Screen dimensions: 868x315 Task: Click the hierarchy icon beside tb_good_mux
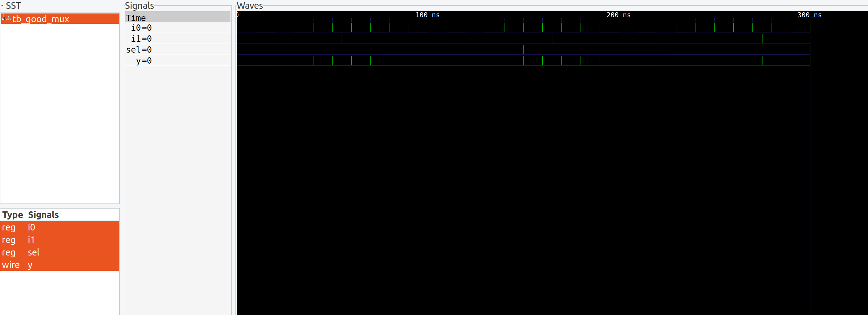pyautogui.click(x=8, y=18)
